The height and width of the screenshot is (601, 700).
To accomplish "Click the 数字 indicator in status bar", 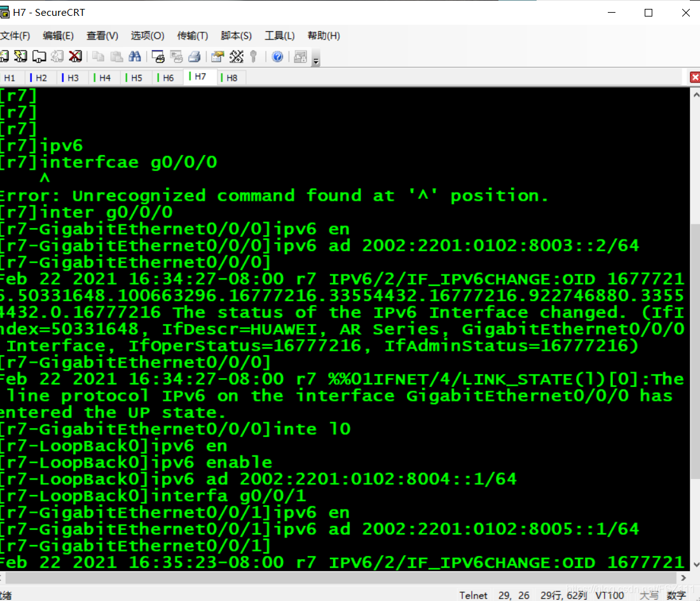I will pos(676,595).
